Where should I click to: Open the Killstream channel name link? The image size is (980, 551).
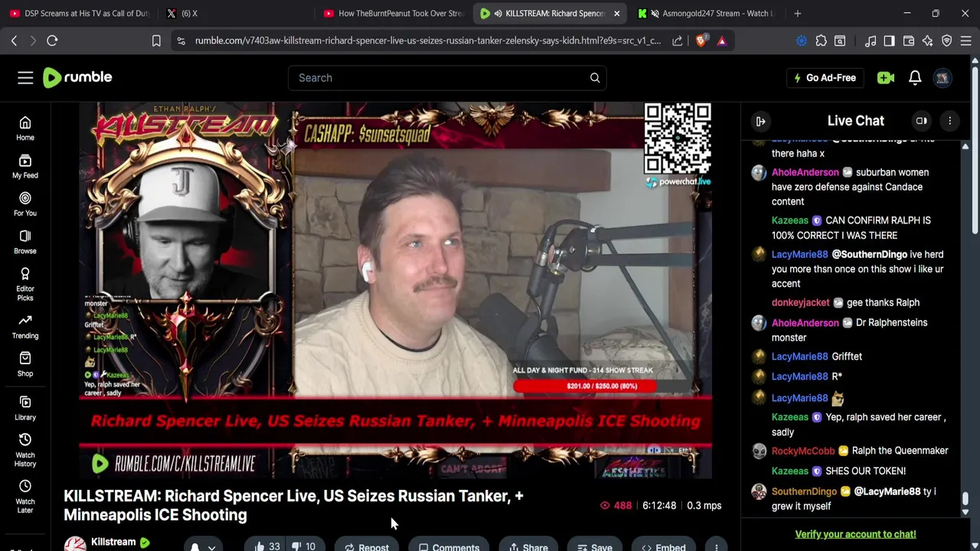coord(113,542)
